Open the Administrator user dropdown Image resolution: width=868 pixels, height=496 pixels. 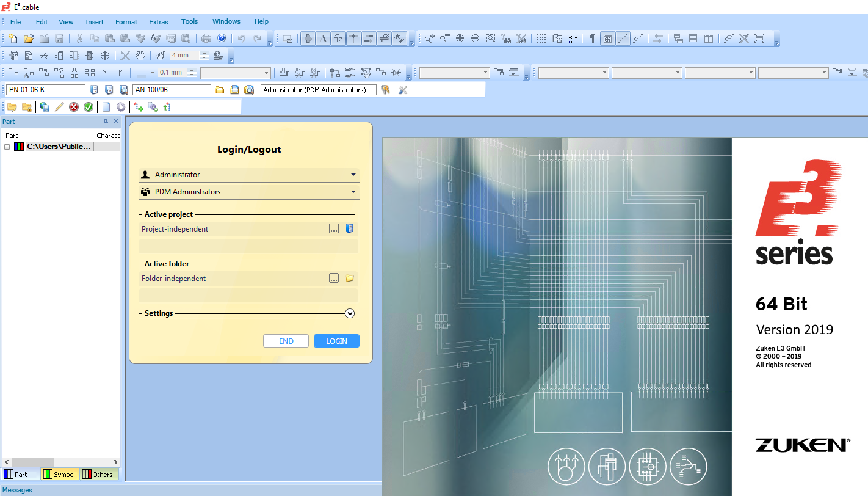tap(353, 175)
